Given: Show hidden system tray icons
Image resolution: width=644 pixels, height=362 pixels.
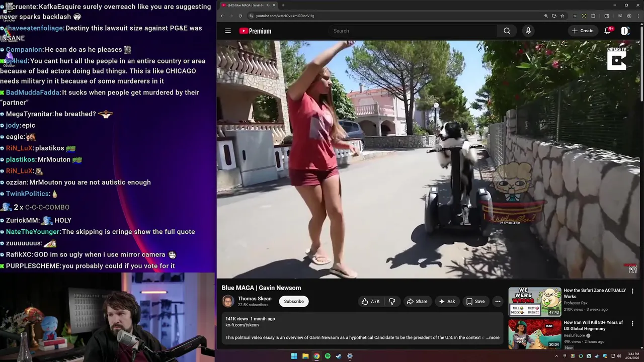Looking at the screenshot, I should click(x=557, y=356).
